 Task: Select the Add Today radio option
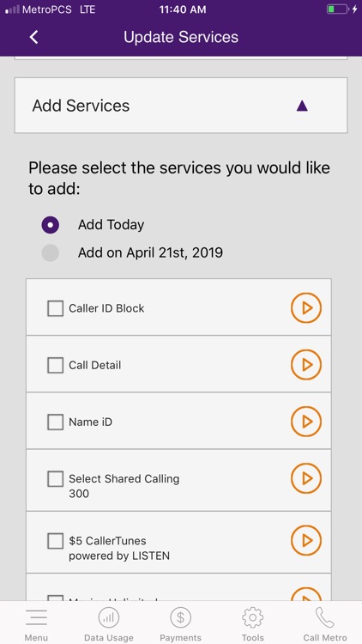click(x=50, y=225)
